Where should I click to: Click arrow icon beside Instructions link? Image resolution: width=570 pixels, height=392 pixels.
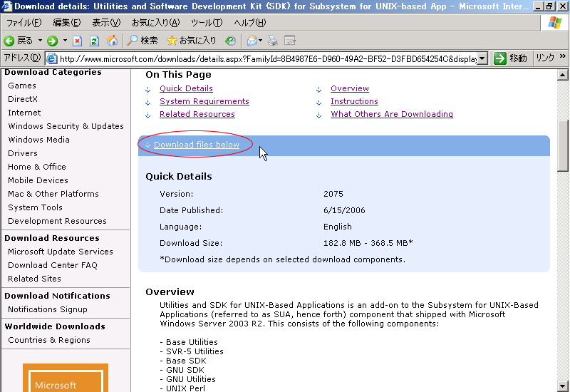[x=318, y=103]
